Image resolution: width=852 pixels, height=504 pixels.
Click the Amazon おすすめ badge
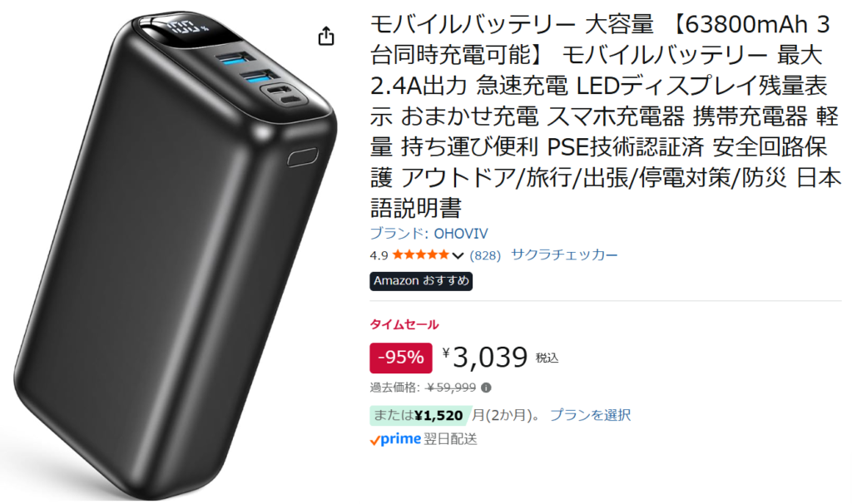421,281
